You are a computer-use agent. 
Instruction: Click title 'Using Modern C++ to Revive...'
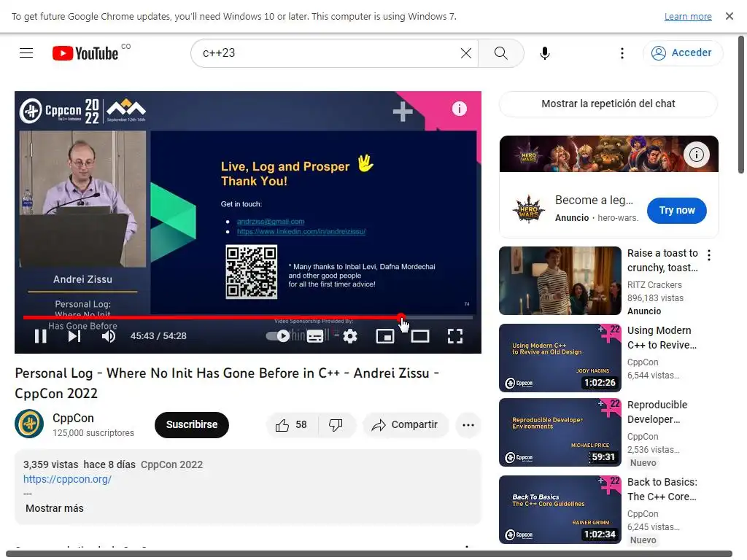(662, 338)
